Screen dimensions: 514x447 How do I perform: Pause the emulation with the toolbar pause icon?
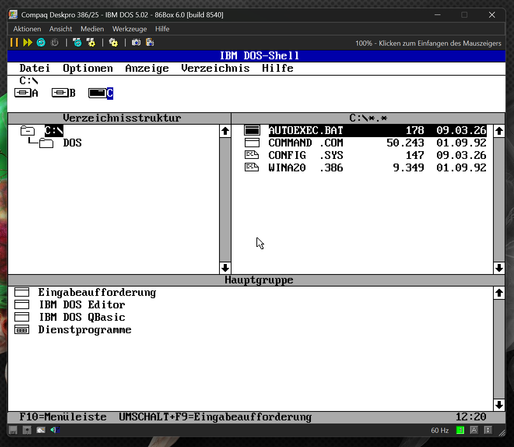pos(14,43)
